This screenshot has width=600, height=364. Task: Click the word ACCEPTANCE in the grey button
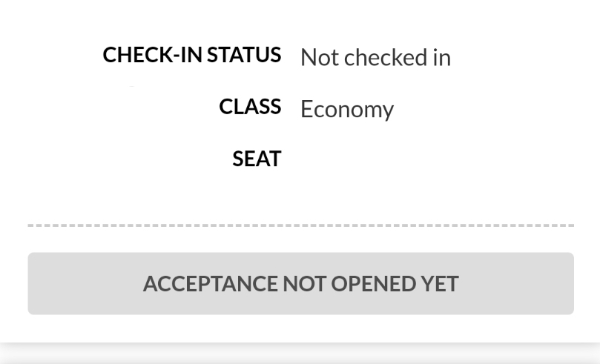coord(211,284)
